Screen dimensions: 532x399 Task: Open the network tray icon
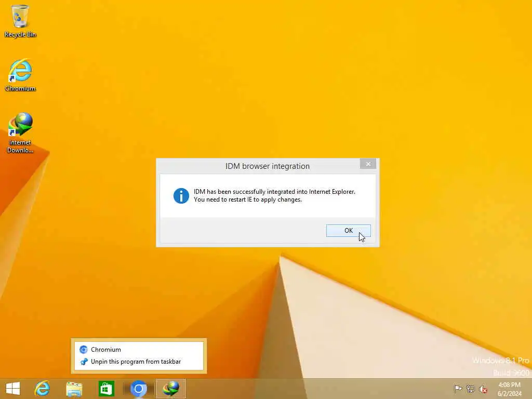470,389
